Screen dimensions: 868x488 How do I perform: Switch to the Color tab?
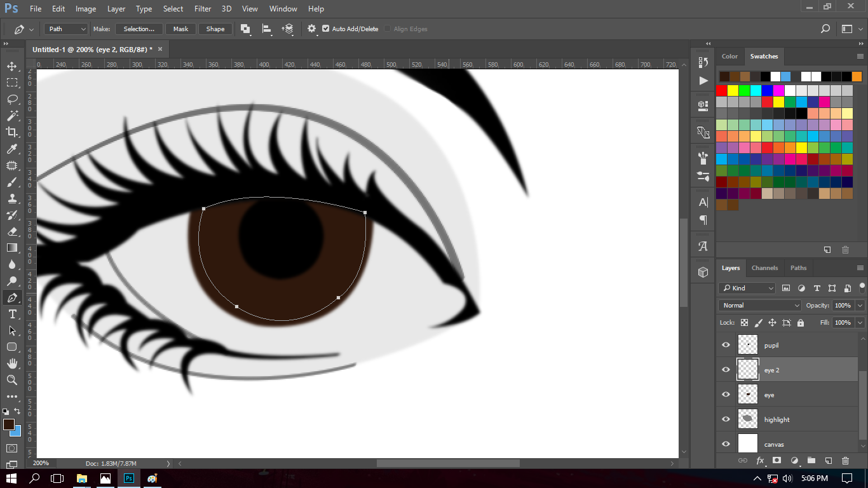point(729,57)
